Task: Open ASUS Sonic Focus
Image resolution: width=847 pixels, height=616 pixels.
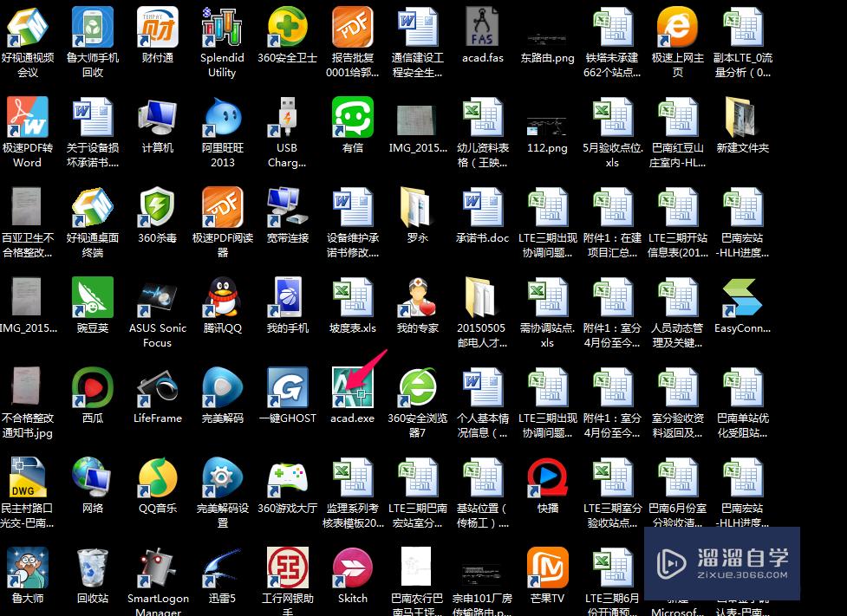Action: point(157,297)
